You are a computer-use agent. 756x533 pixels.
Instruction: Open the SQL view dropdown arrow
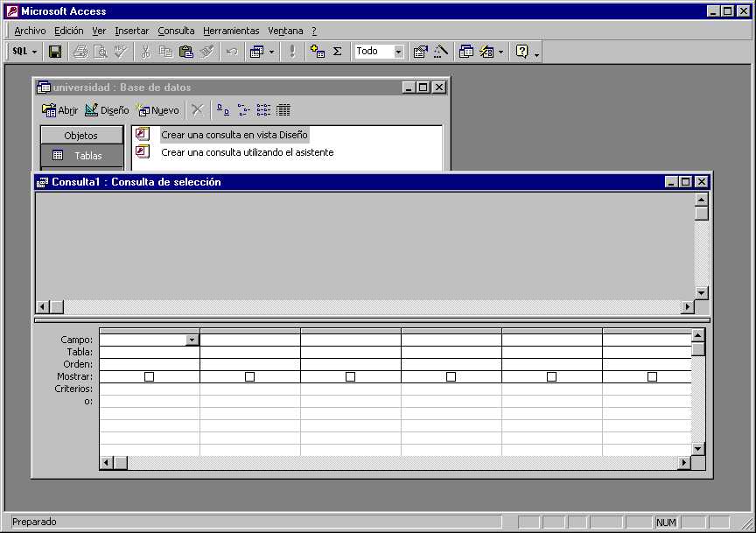point(35,52)
